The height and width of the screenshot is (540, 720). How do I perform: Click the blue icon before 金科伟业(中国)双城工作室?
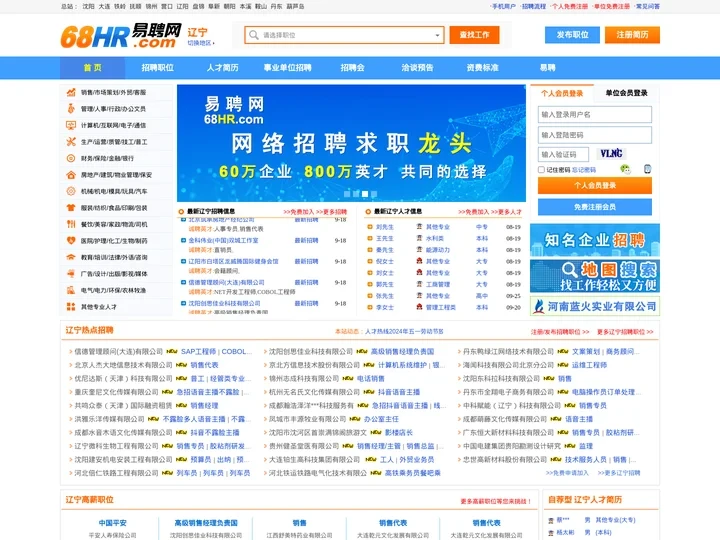[x=184, y=240]
